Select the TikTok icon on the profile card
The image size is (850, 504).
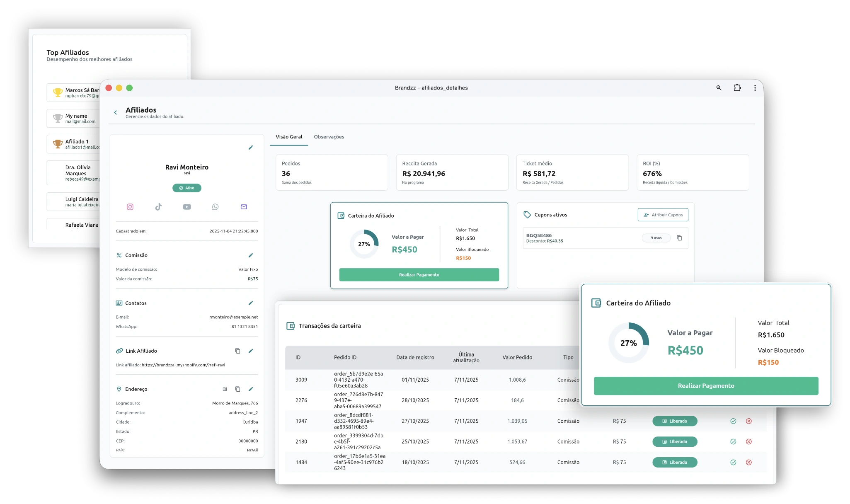[158, 207]
